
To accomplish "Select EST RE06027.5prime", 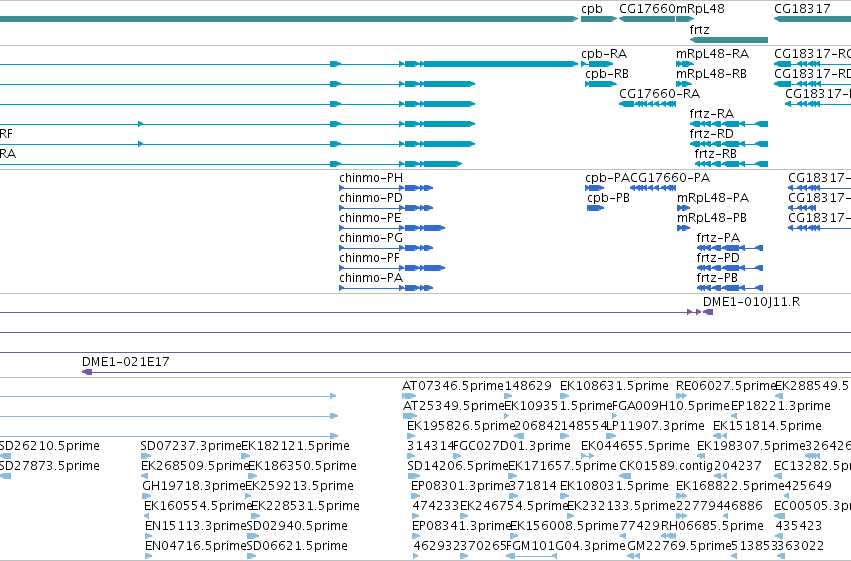I will [x=681, y=396].
